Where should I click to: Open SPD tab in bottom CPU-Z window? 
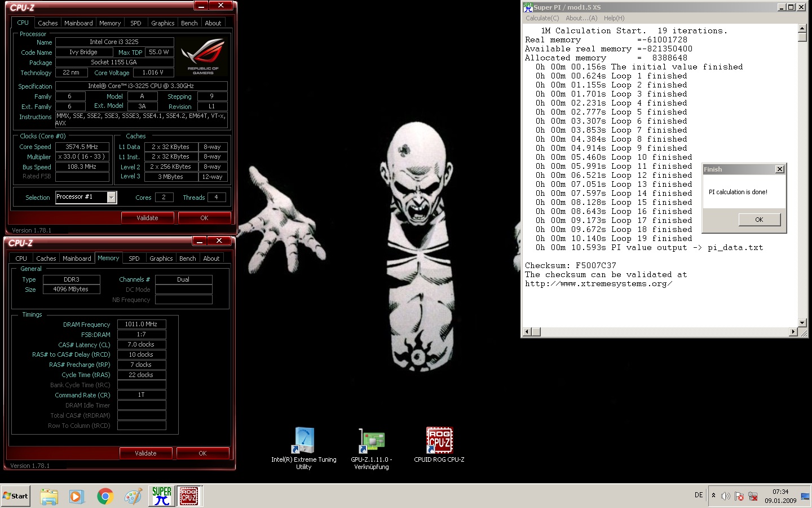134,259
